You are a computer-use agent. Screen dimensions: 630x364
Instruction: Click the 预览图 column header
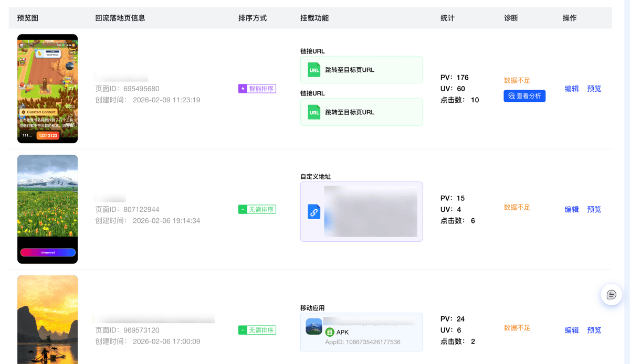coord(28,18)
